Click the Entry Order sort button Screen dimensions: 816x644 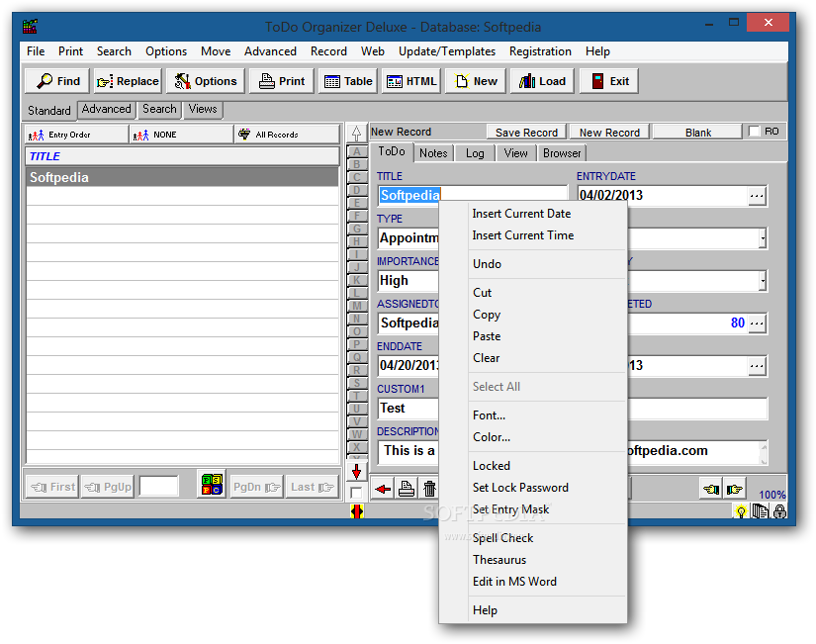pos(76,135)
